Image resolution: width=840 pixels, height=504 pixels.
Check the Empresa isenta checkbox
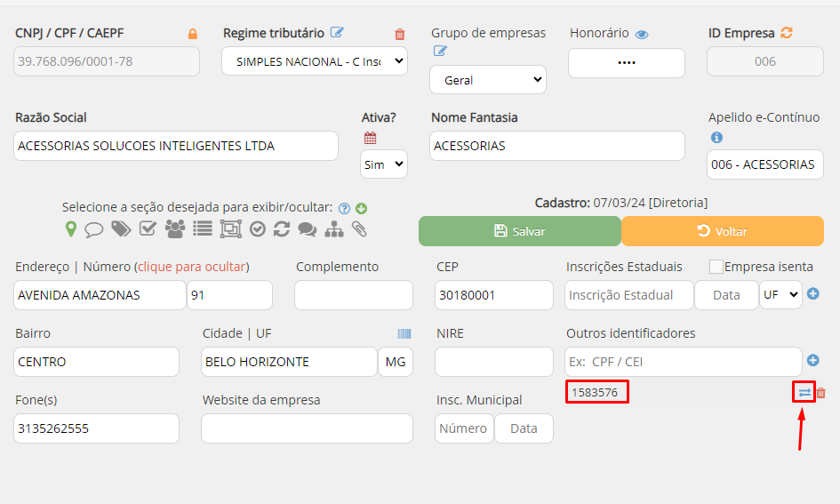tap(716, 267)
